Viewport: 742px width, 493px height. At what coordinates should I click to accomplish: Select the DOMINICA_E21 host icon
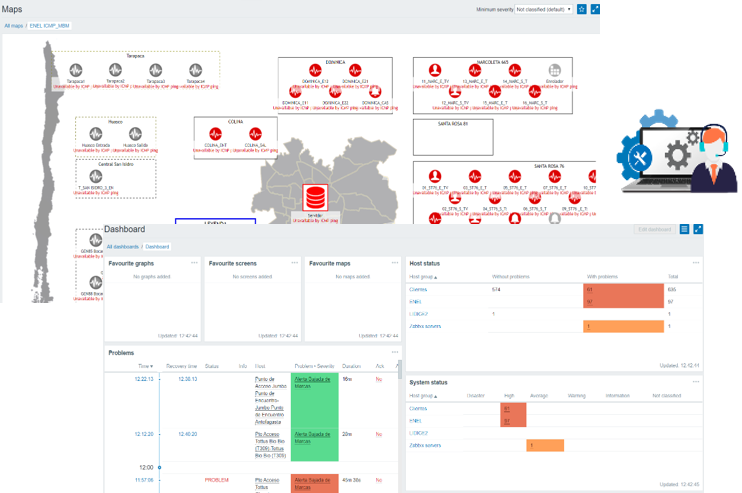point(355,70)
